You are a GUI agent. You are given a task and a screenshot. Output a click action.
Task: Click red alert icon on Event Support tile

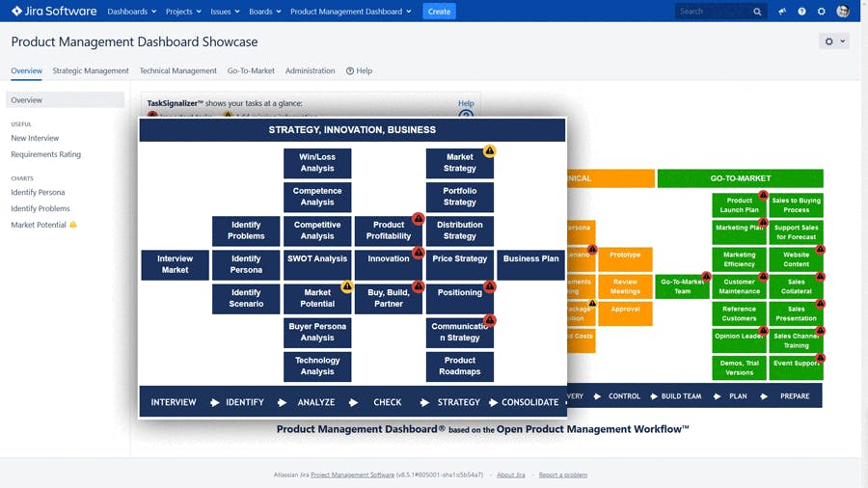pos(821,358)
